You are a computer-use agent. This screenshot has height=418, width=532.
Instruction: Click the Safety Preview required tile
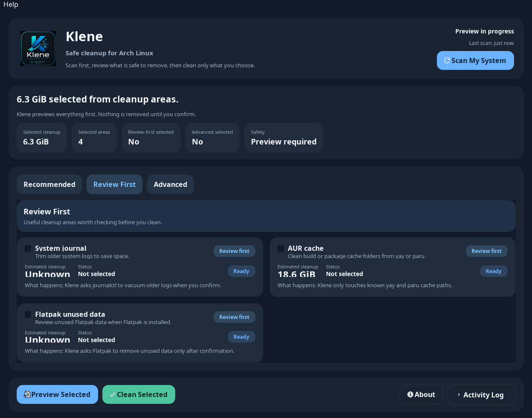(x=284, y=138)
